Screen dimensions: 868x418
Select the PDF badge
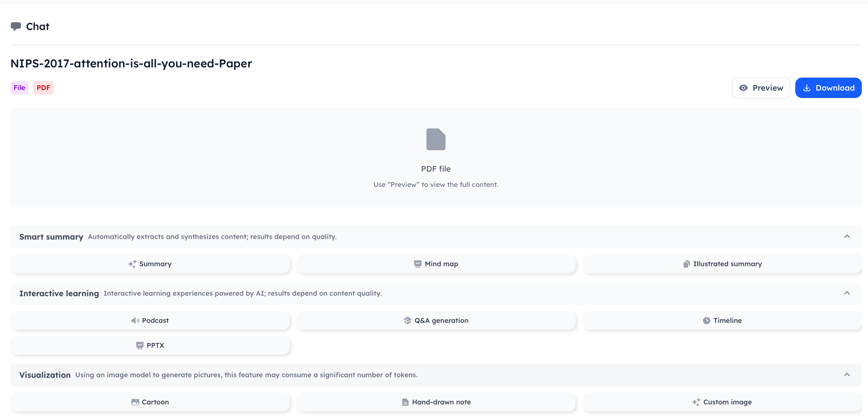coord(44,87)
